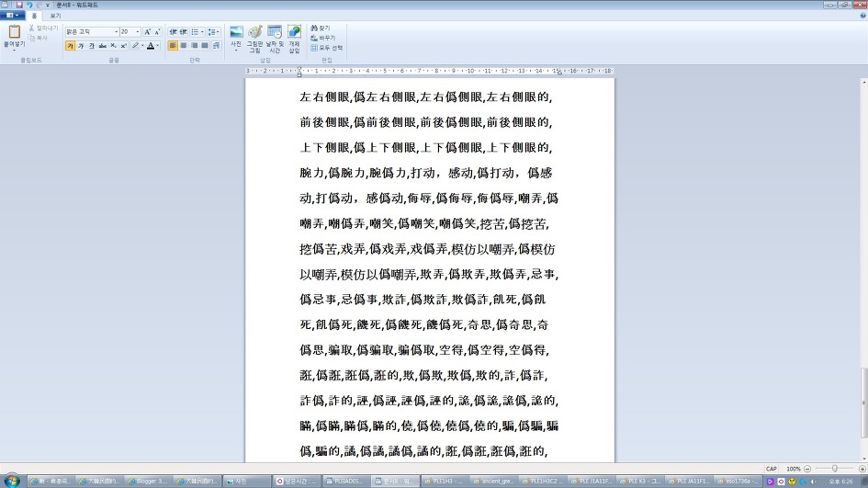Open the Windows Start button
Viewport: 868px width, 488px height.
pos(13,481)
